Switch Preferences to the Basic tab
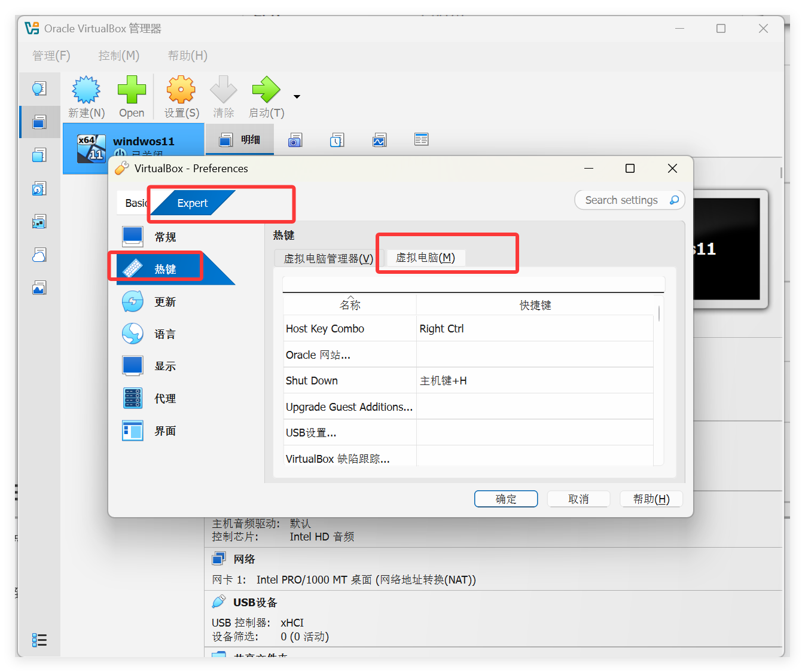Viewport: 805px width, 672px height. click(135, 203)
